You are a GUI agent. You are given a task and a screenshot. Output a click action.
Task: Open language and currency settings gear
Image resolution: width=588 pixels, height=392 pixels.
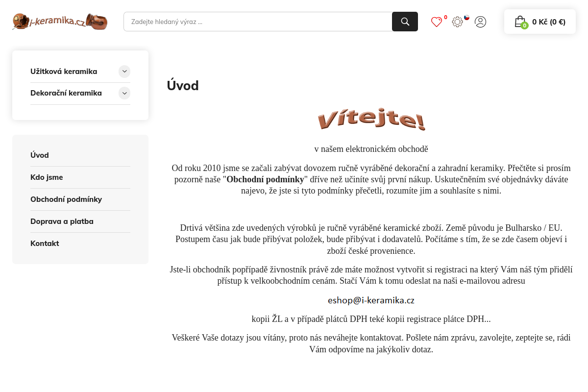[457, 22]
